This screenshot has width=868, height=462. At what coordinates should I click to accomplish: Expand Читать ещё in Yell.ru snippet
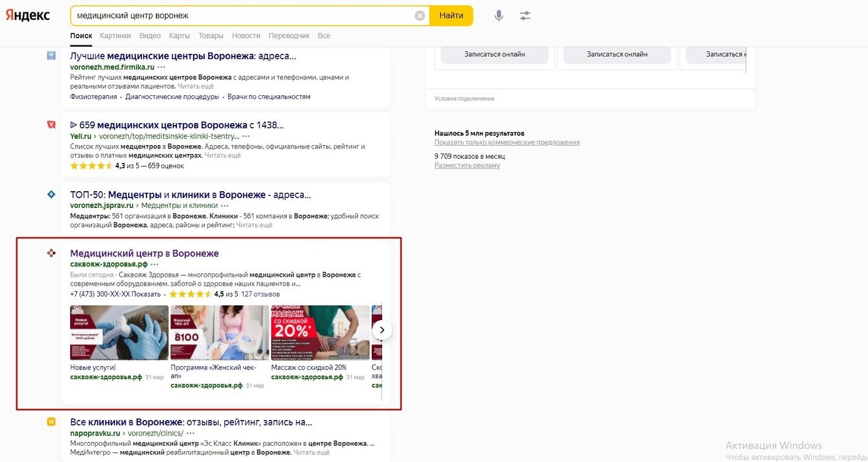223,156
